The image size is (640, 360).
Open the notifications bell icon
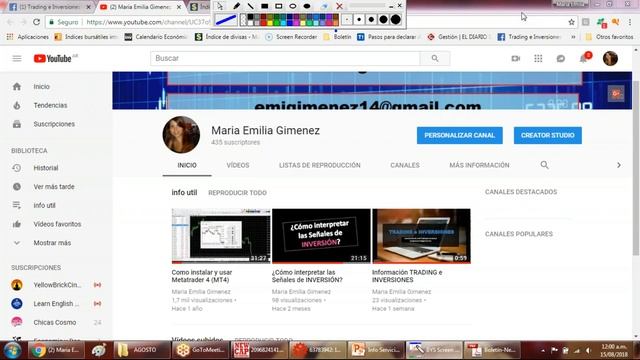coord(584,59)
